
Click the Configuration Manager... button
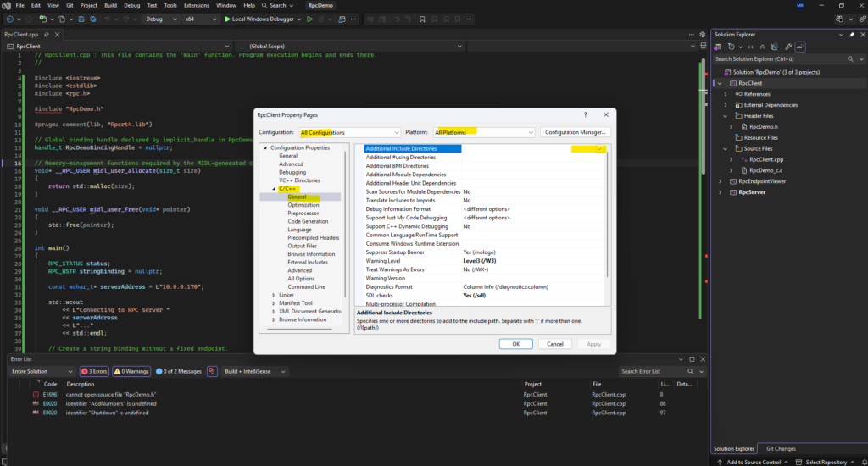click(576, 132)
